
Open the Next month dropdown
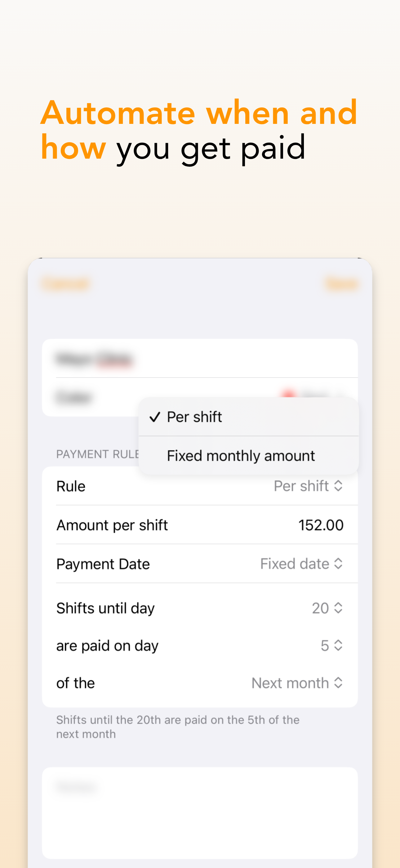[x=297, y=683]
